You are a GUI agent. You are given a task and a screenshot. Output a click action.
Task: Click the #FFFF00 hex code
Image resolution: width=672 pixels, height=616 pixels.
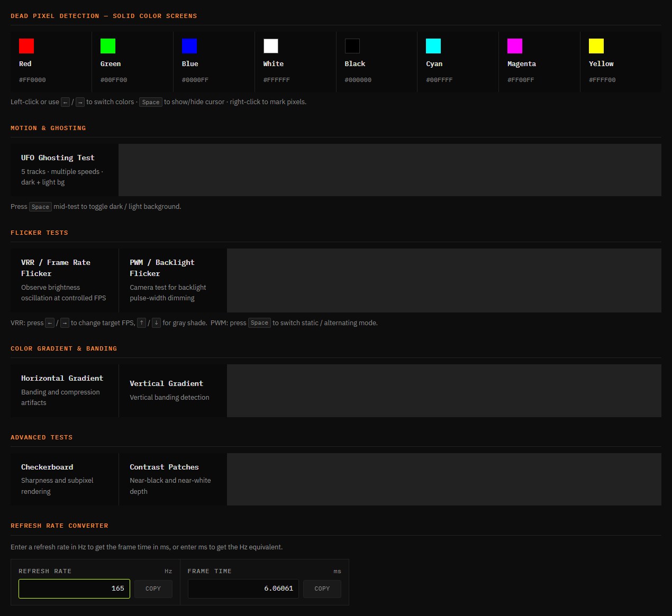pyautogui.click(x=602, y=80)
